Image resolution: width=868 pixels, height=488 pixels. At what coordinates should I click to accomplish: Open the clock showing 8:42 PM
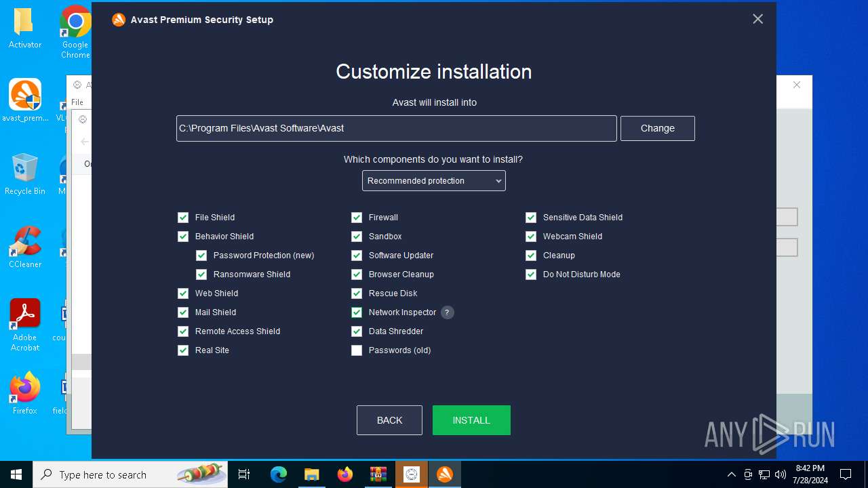click(x=810, y=474)
